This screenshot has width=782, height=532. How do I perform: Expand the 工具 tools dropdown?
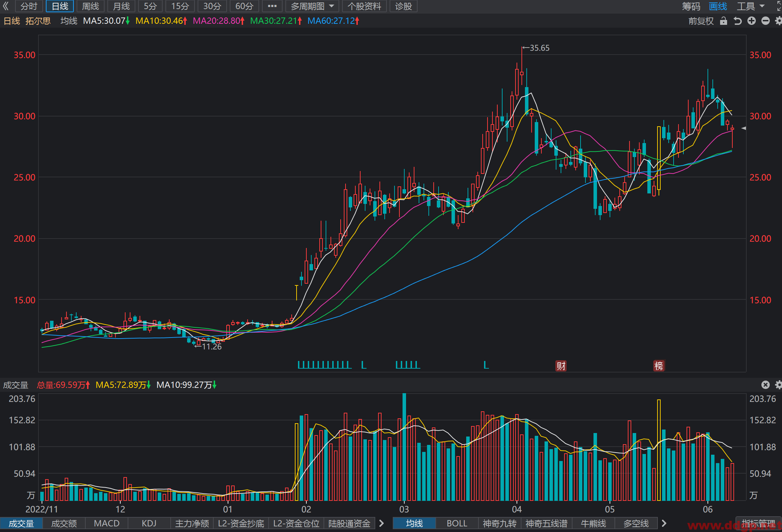[751, 6]
